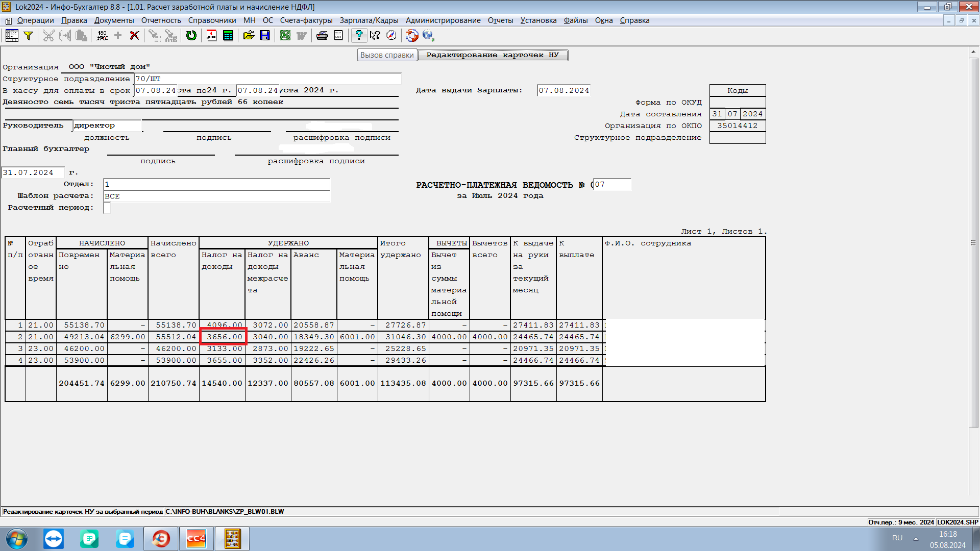Image resolution: width=980 pixels, height=551 pixels.
Task: Click the gray copy-column arrows icon
Action: point(65,35)
